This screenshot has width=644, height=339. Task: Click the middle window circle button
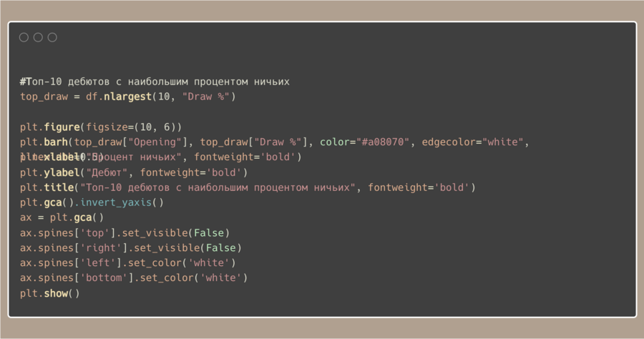pyautogui.click(x=38, y=37)
